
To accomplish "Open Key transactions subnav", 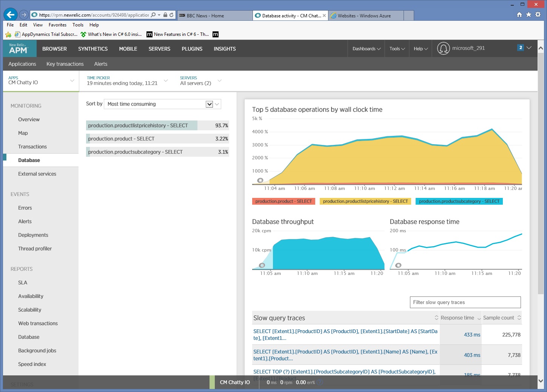I will 65,64.
